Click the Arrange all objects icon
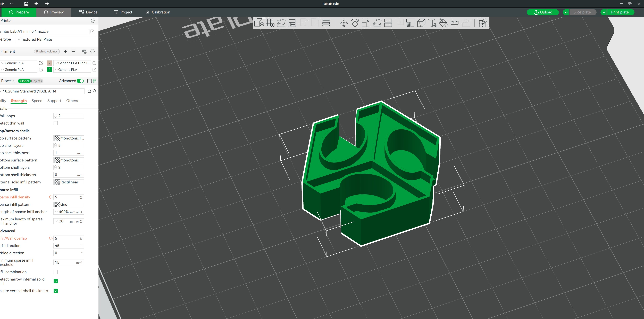This screenshot has height=319, width=644. 292,23
